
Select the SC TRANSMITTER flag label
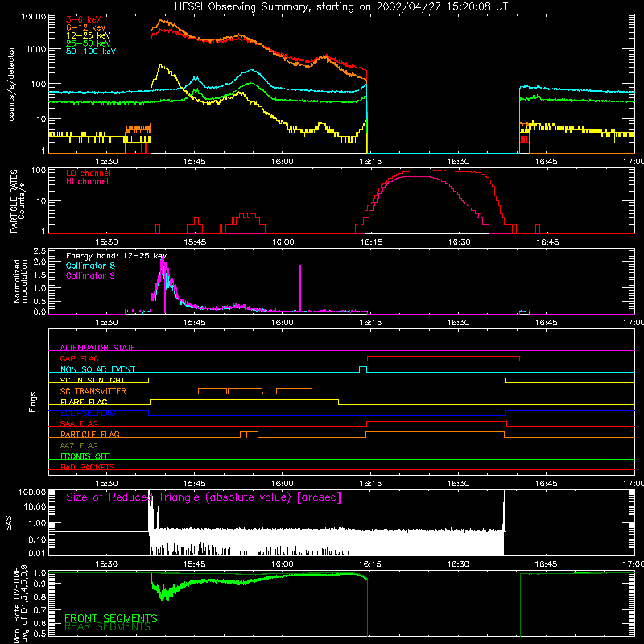93,390
